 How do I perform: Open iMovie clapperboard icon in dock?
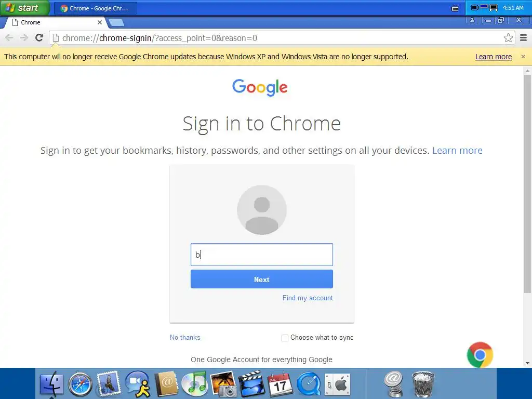click(252, 384)
